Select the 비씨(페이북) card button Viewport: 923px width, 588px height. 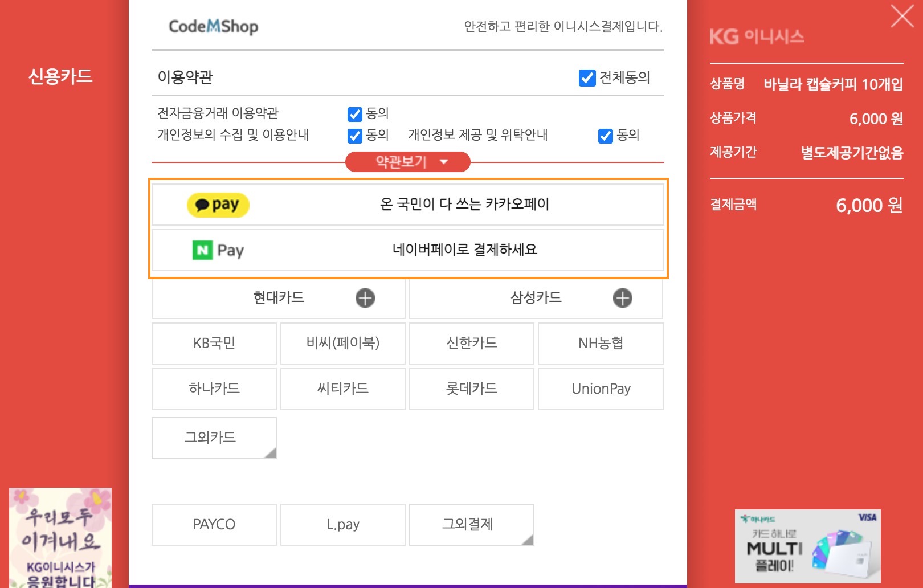(343, 344)
